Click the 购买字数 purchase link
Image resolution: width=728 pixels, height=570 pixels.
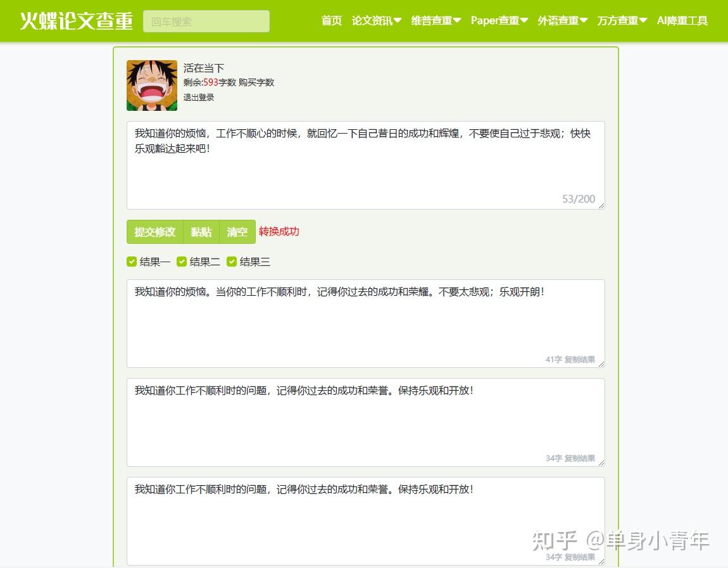point(256,82)
